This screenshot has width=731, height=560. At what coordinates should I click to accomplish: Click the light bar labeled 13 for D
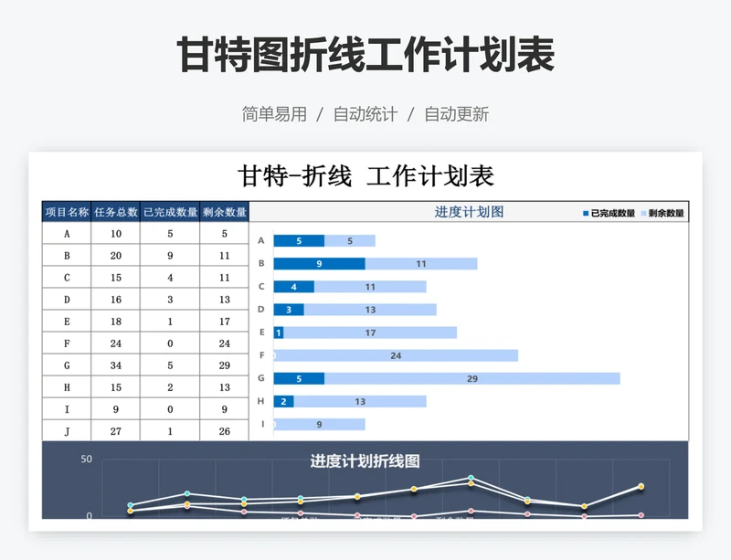[x=370, y=309]
